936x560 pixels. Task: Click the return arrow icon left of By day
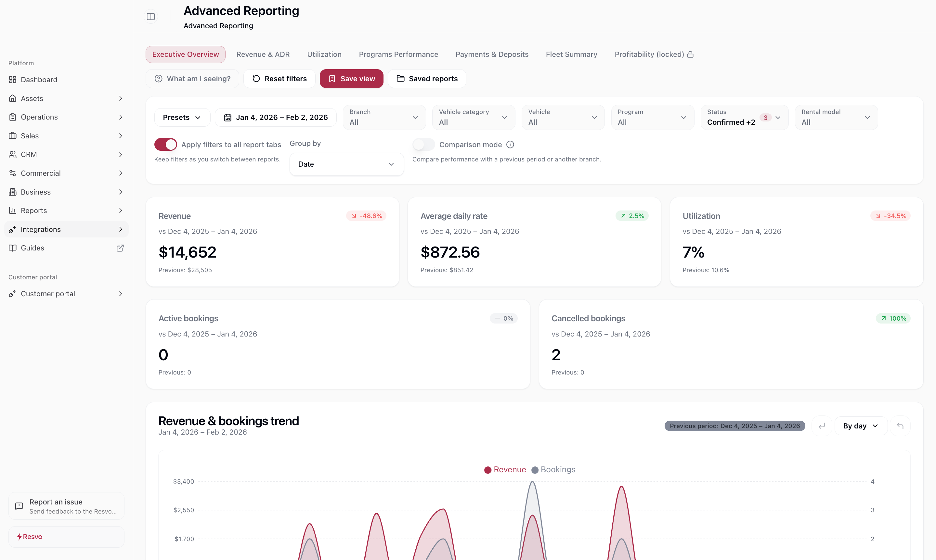pyautogui.click(x=822, y=426)
